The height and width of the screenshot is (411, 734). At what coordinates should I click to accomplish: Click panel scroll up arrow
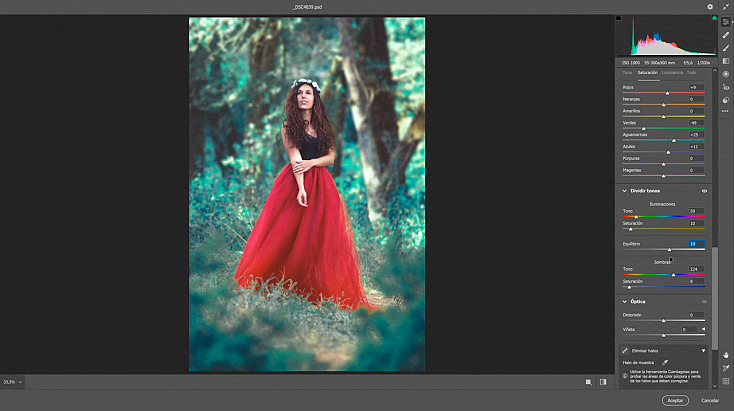point(714,70)
